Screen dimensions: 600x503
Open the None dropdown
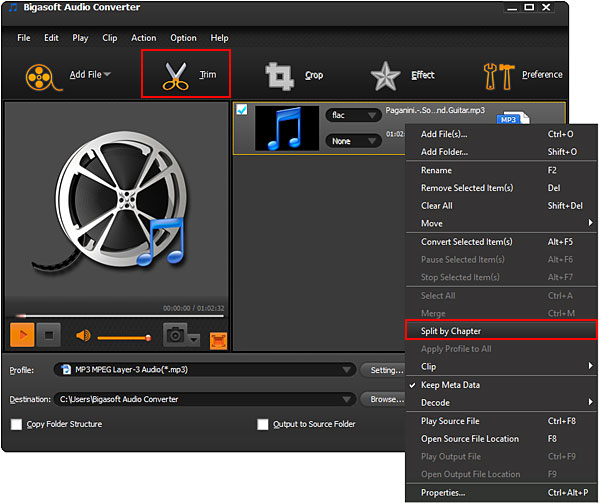(354, 141)
